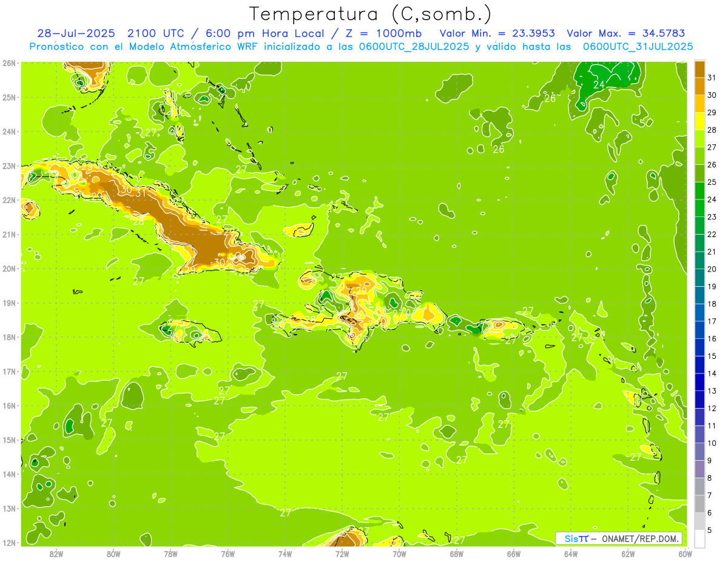Select the 62W longitude axis label
This screenshot has height=562, width=728.
[628, 554]
